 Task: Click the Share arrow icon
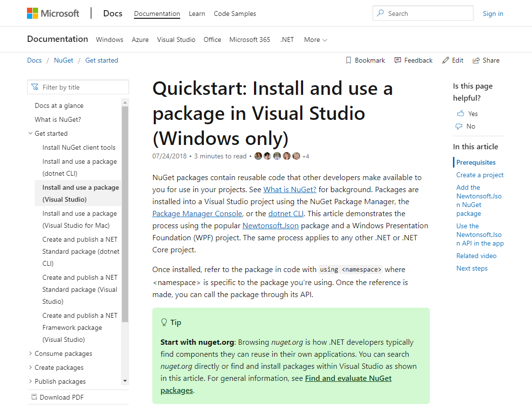pos(477,60)
